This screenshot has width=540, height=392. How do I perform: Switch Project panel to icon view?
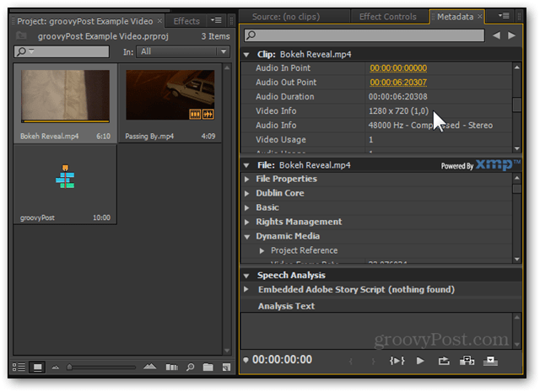pyautogui.click(x=37, y=368)
